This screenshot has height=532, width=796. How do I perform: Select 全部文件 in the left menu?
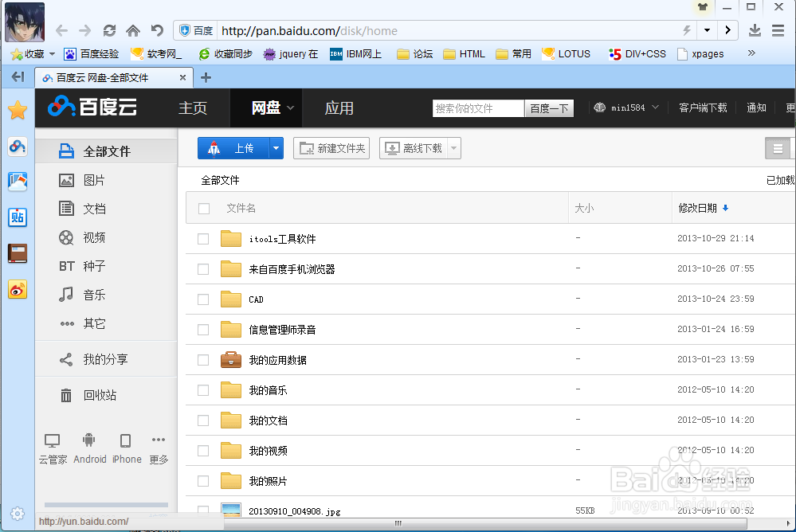click(107, 151)
